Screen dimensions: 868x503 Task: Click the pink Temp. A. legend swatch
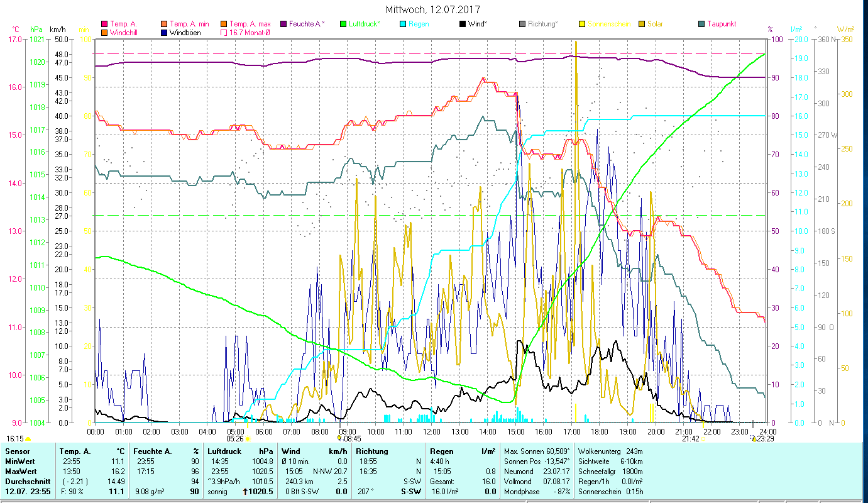pyautogui.click(x=104, y=24)
